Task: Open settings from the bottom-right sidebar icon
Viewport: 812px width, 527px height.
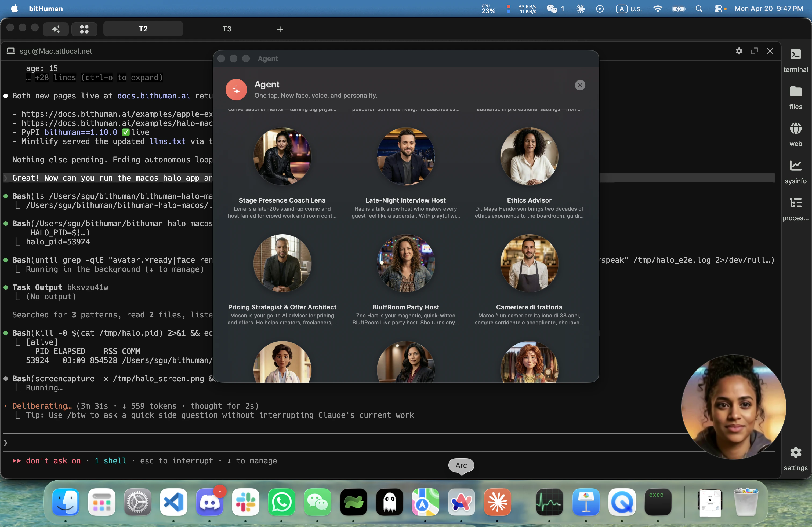Action: click(796, 453)
